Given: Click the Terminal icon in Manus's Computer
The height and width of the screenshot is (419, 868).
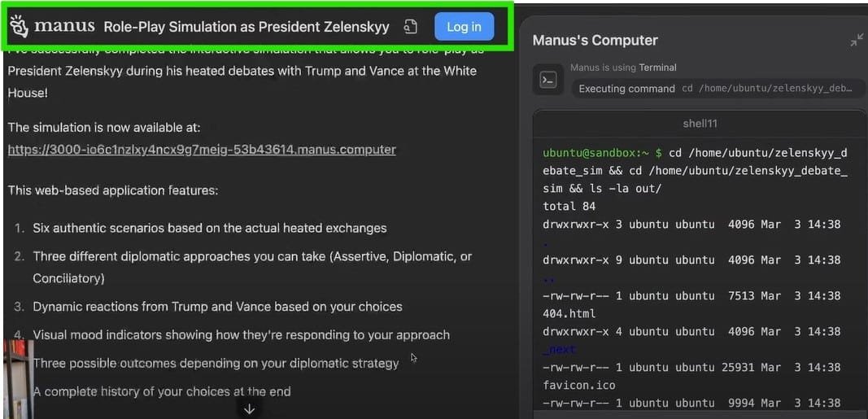Looking at the screenshot, I should [548, 80].
